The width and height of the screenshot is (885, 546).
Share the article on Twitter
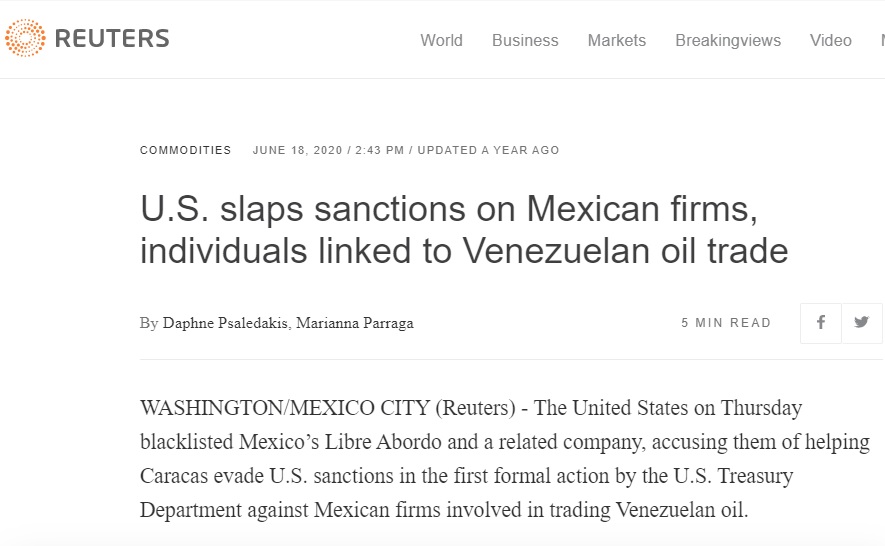pyautogui.click(x=862, y=323)
